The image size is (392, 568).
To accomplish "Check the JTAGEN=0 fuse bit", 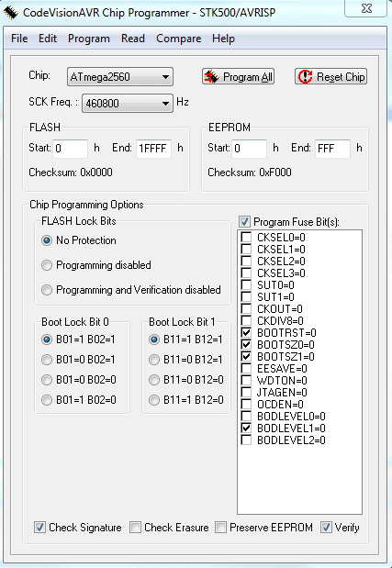I will [x=246, y=393].
